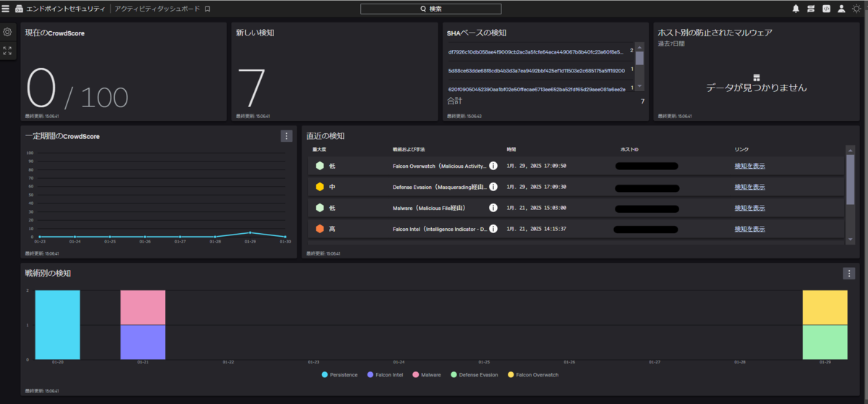Click scroll-down arrow in SHAベースの検知 list
Screen dimensions: 868x404
tap(639, 87)
